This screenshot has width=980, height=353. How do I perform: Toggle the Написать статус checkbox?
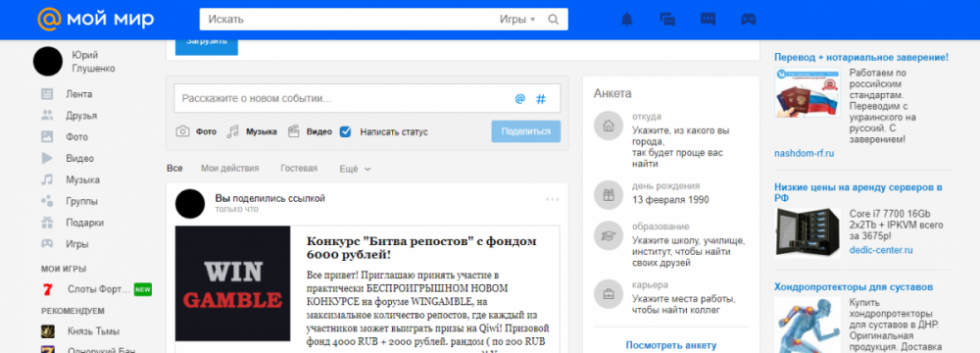pyautogui.click(x=345, y=132)
